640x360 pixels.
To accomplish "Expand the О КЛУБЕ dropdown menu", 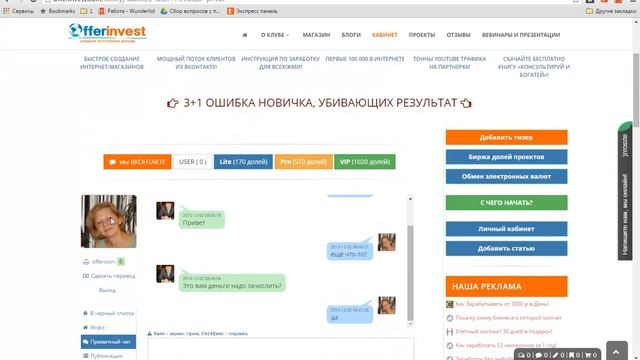I will 275,35.
